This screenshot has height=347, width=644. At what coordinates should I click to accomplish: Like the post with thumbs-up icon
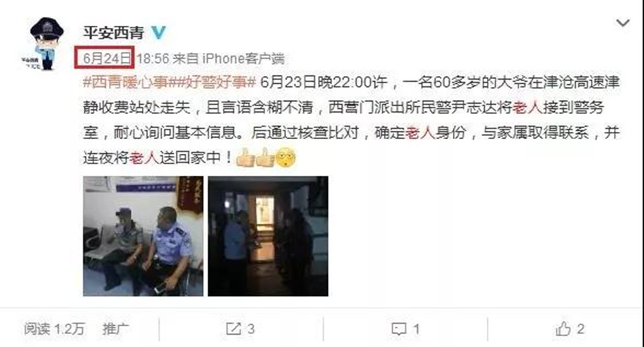[563, 328]
